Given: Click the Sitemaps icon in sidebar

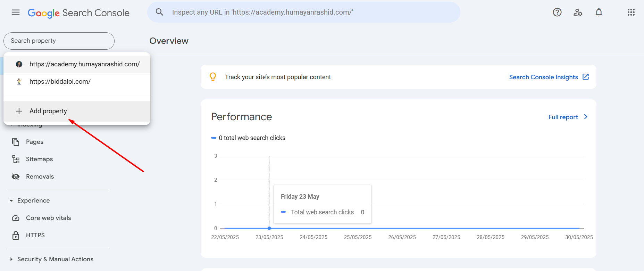Looking at the screenshot, I should (16, 159).
